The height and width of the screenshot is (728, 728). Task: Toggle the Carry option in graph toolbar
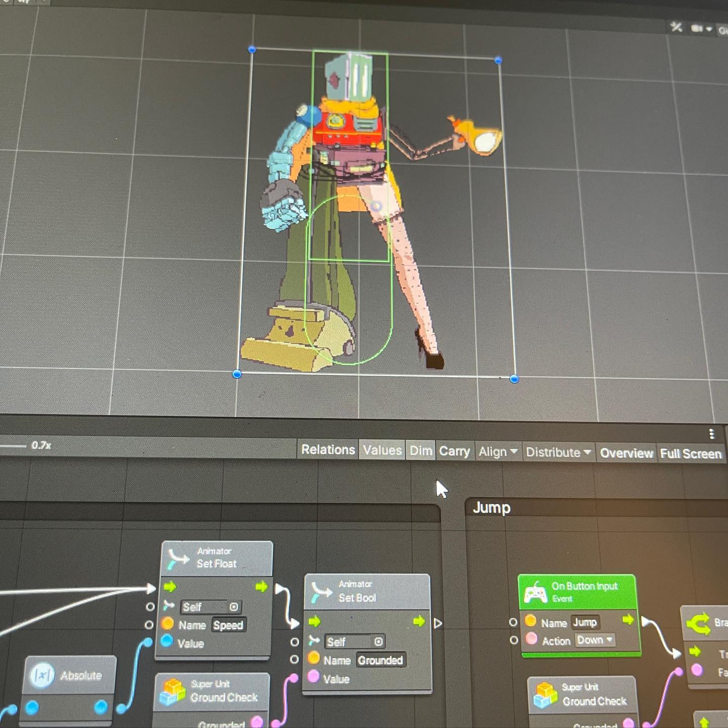click(454, 451)
